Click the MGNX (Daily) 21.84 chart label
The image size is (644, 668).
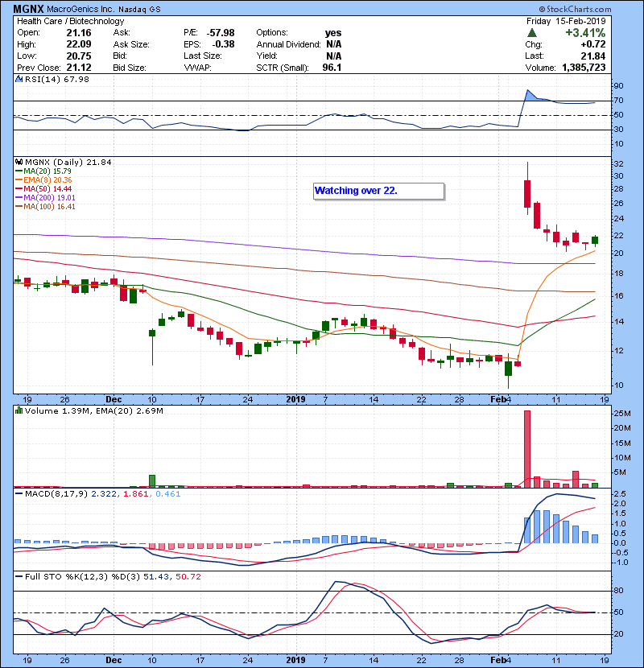point(68,162)
